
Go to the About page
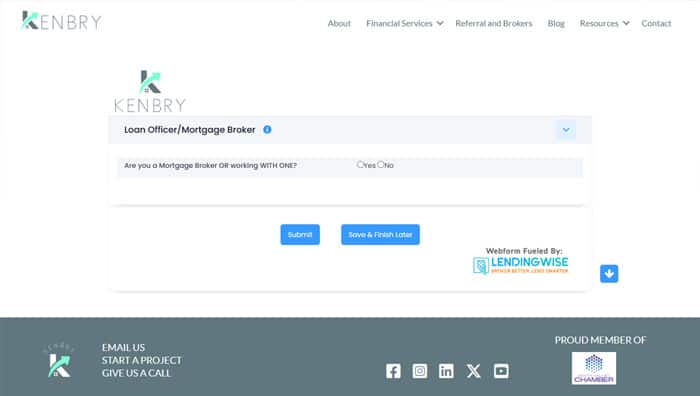339,23
